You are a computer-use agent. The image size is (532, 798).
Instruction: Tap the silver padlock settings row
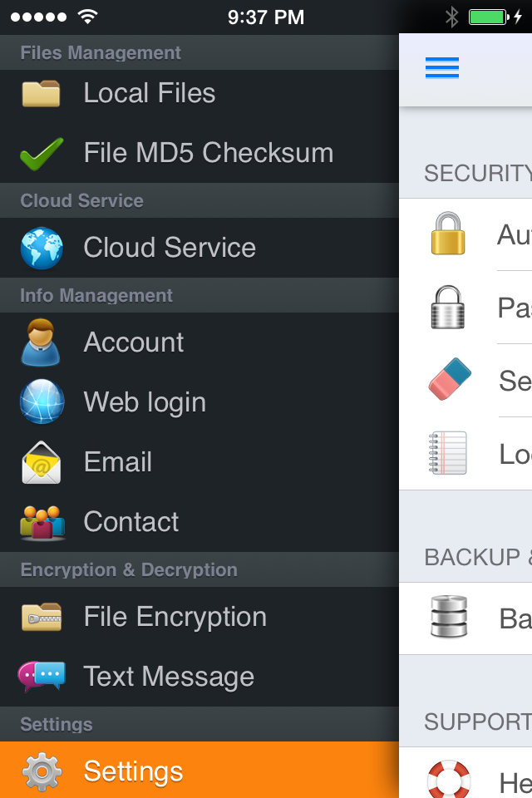click(x=465, y=308)
